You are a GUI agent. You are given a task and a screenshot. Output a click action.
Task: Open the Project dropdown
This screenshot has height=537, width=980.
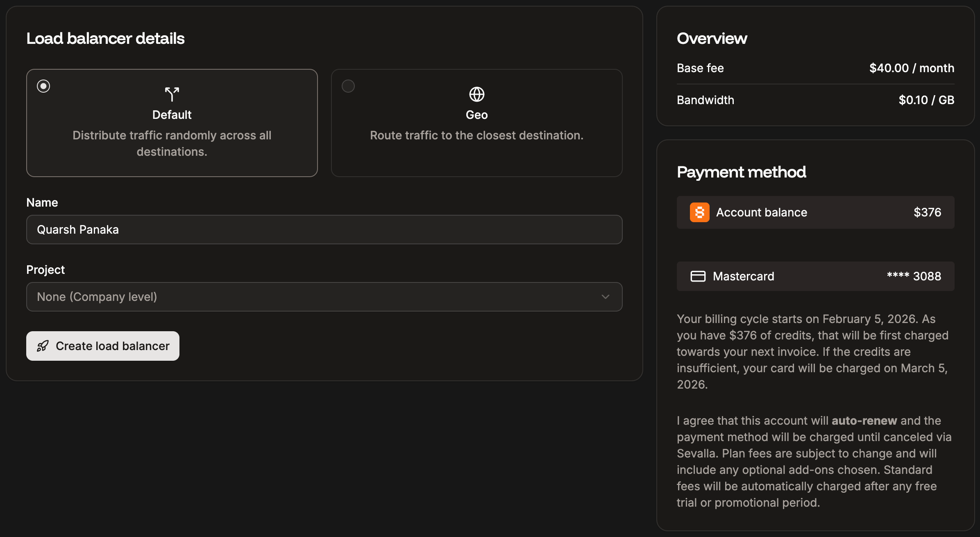pos(324,296)
